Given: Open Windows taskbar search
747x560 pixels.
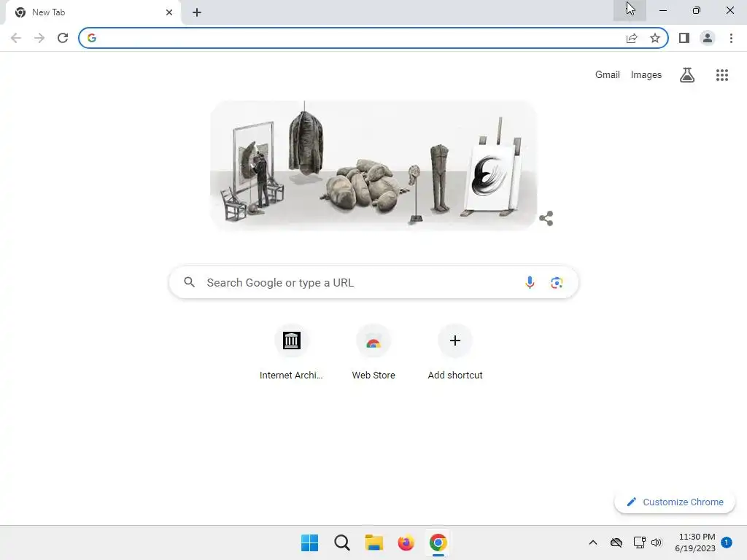Looking at the screenshot, I should (x=341, y=542).
